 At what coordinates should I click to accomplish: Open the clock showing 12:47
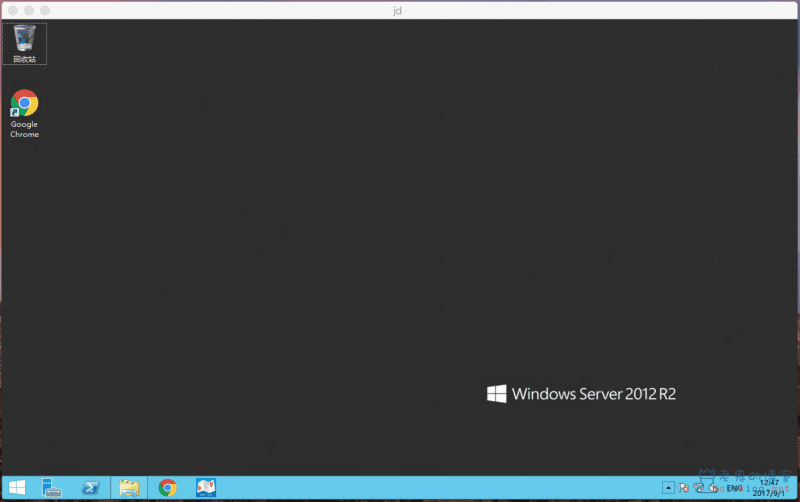pyautogui.click(x=769, y=483)
